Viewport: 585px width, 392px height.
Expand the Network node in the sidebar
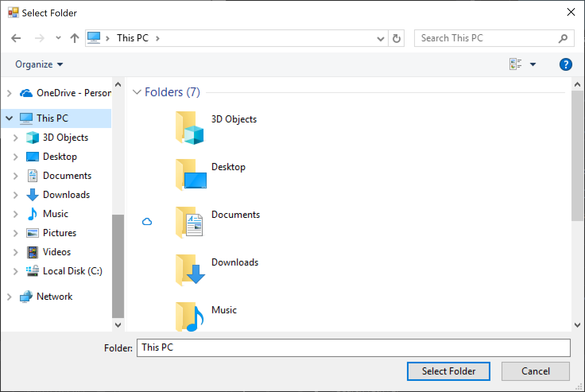[9, 296]
